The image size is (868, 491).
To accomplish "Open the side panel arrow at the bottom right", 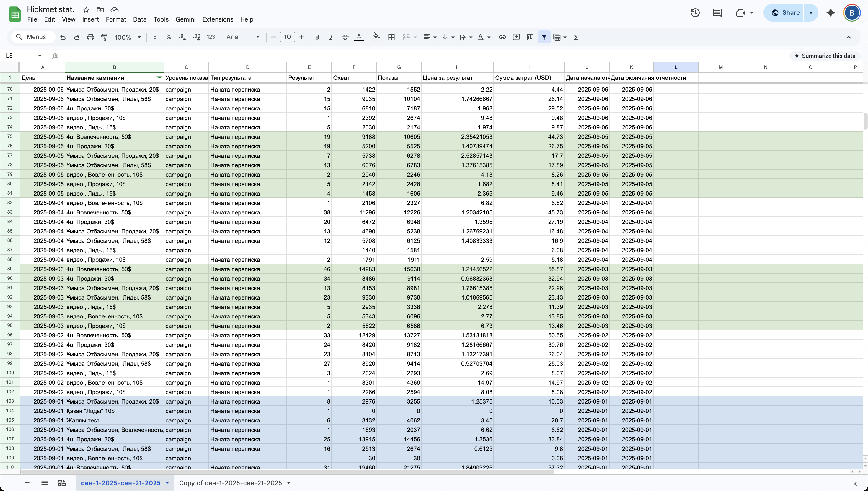I will pos(856,484).
